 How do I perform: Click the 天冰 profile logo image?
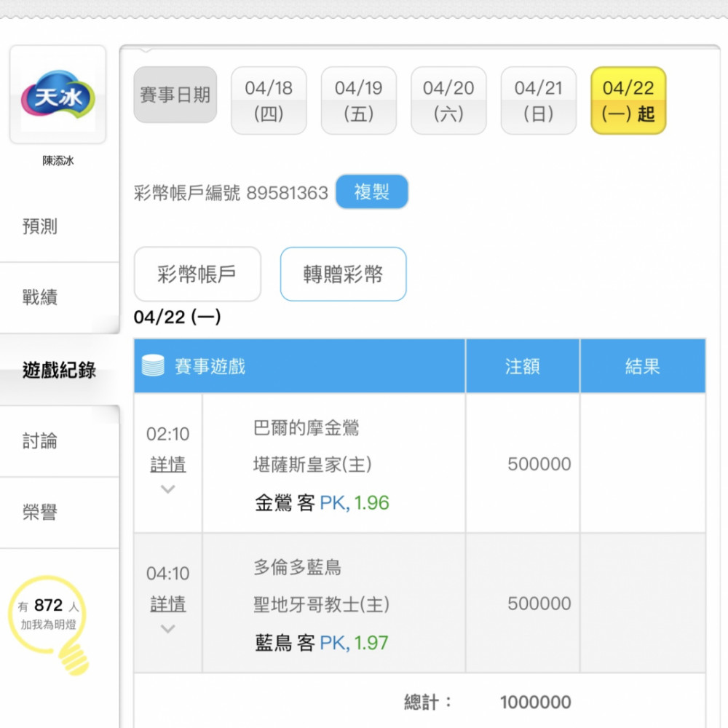click(x=58, y=95)
